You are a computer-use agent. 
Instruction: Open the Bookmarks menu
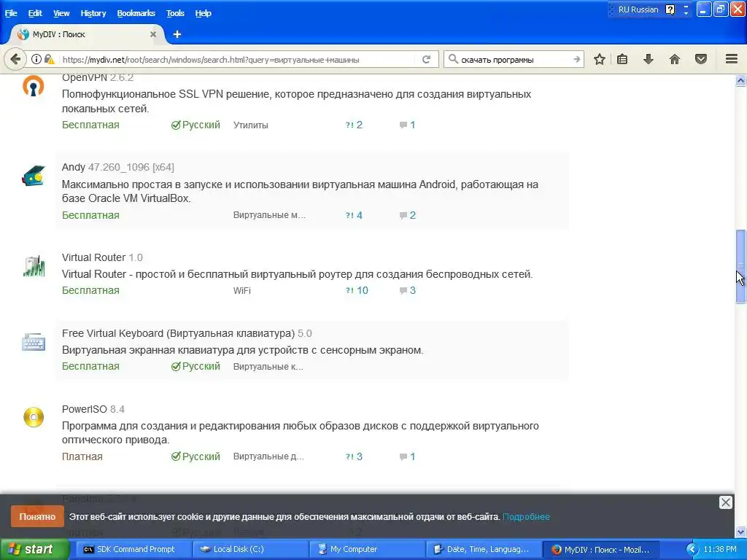point(136,13)
